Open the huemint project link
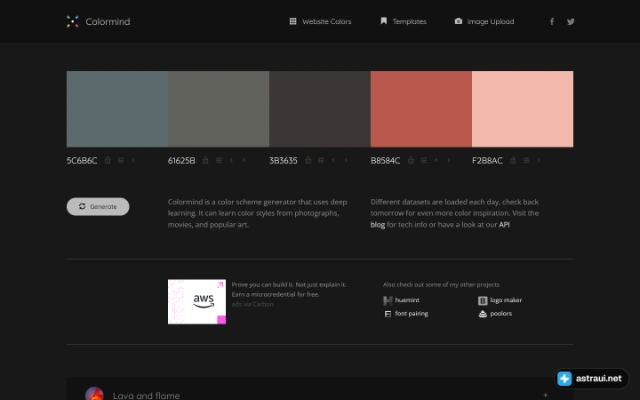 tap(407, 300)
